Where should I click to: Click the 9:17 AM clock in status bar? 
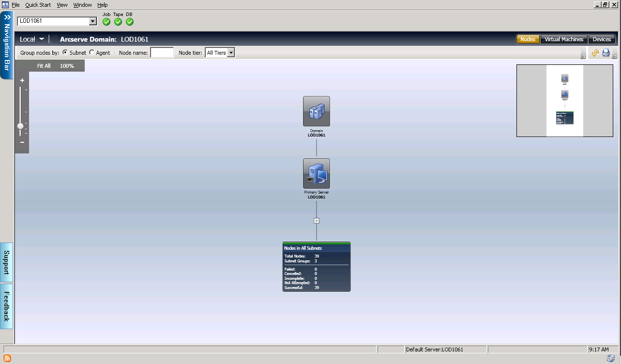tap(599, 349)
